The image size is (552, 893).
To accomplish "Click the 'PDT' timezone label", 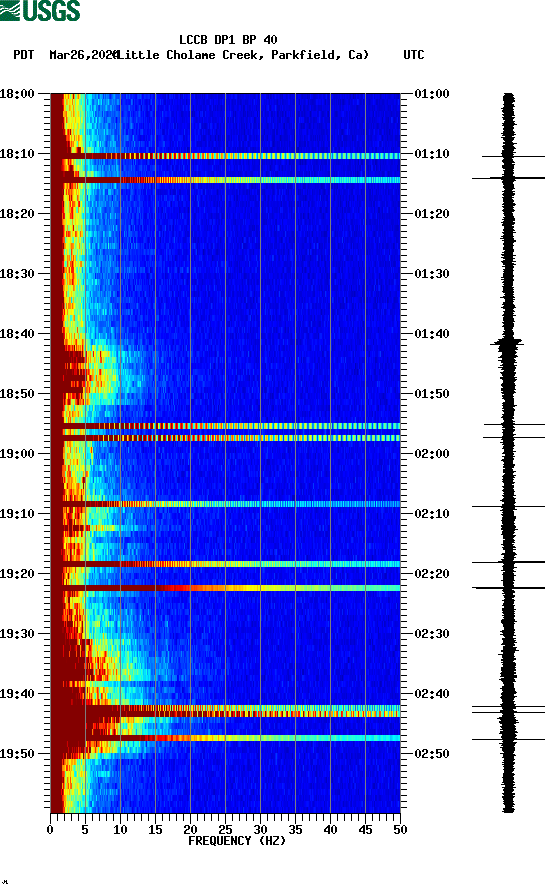I will point(23,55).
